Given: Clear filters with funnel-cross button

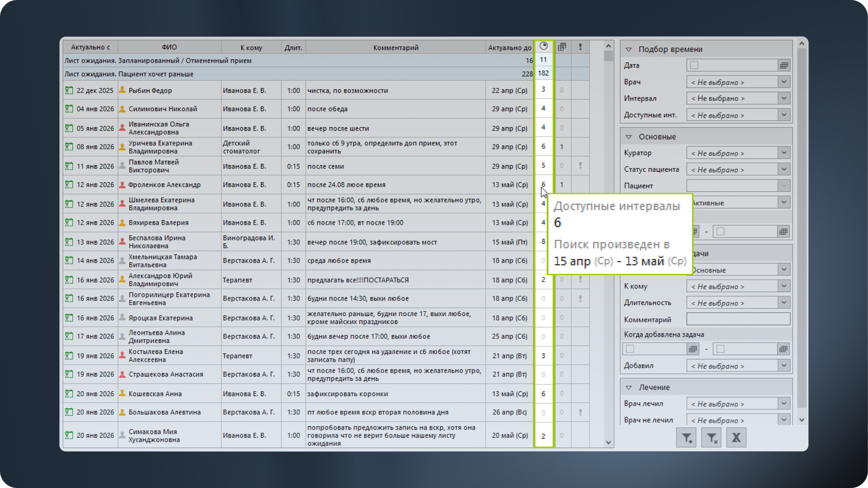Looking at the screenshot, I should tap(711, 438).
